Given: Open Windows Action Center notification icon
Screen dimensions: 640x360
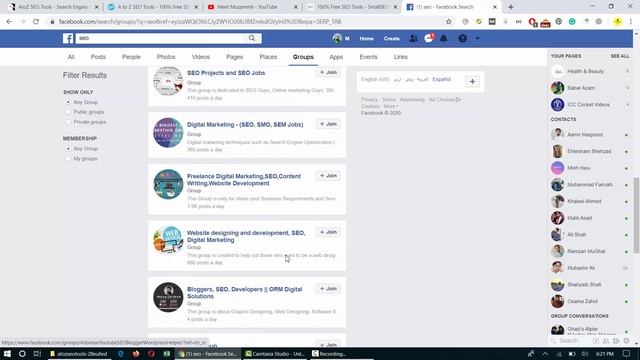Looking at the screenshot, I should [x=627, y=354].
